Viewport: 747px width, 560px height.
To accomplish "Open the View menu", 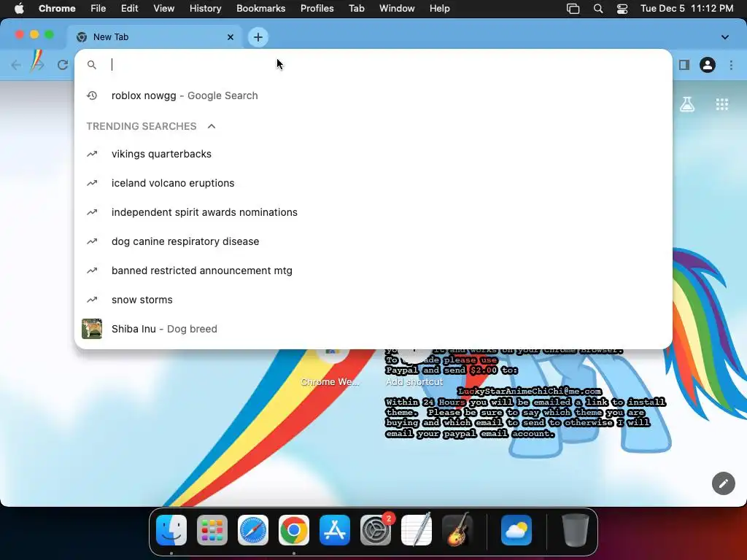I will tap(164, 9).
